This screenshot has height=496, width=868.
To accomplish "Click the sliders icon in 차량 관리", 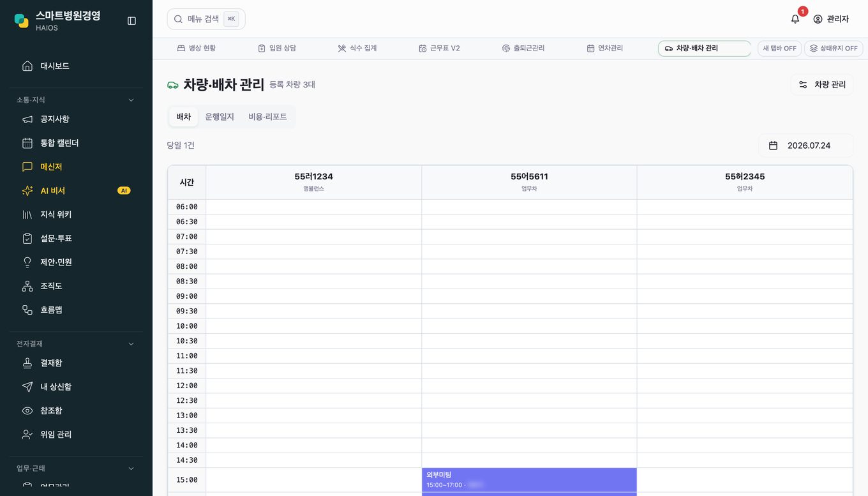I will click(x=803, y=84).
